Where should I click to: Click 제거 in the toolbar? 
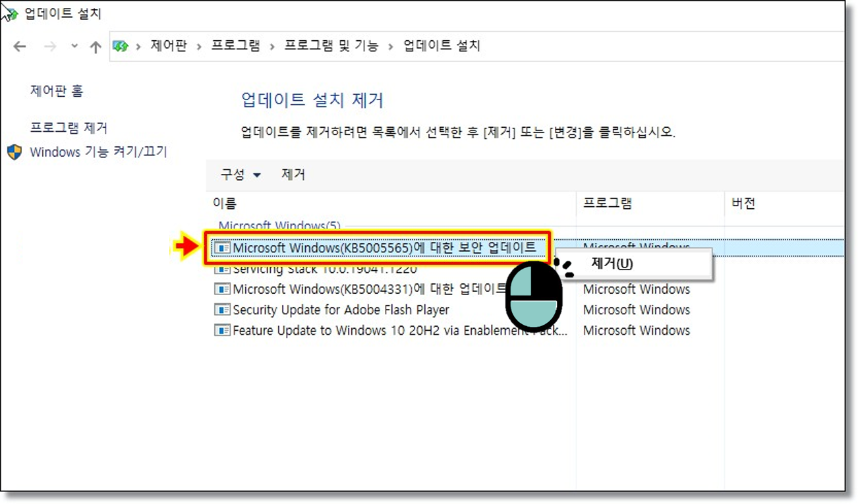(293, 175)
